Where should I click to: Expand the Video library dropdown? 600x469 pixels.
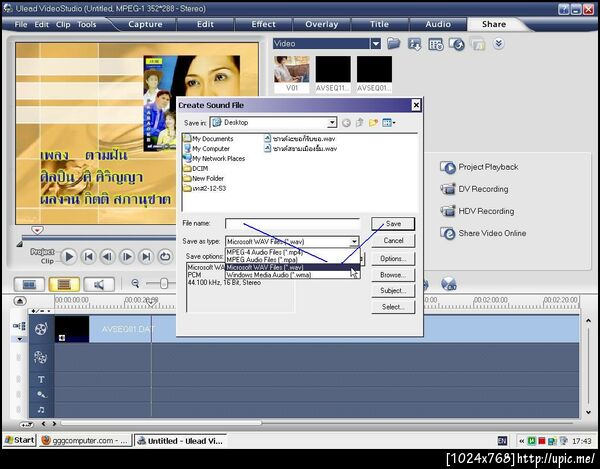click(376, 44)
